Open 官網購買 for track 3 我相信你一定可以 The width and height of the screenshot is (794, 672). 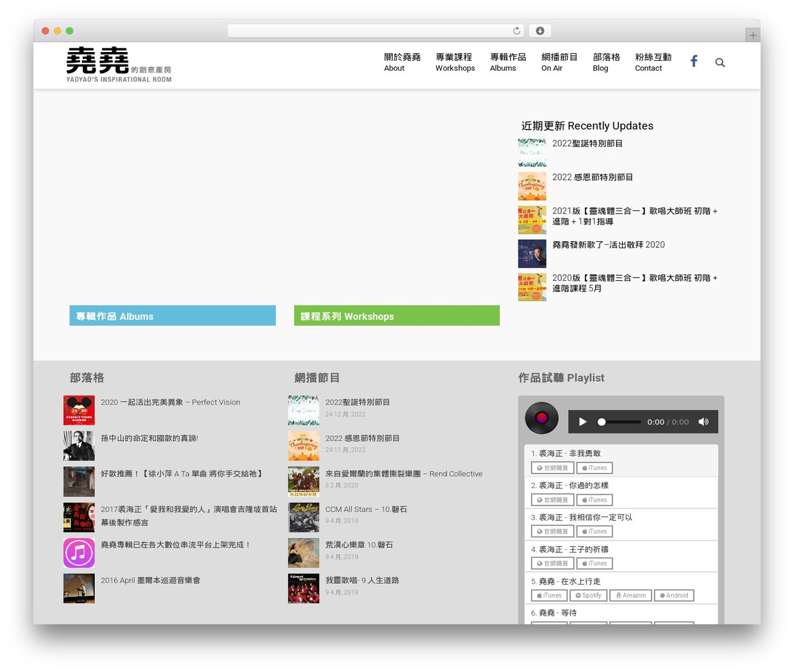point(552,531)
